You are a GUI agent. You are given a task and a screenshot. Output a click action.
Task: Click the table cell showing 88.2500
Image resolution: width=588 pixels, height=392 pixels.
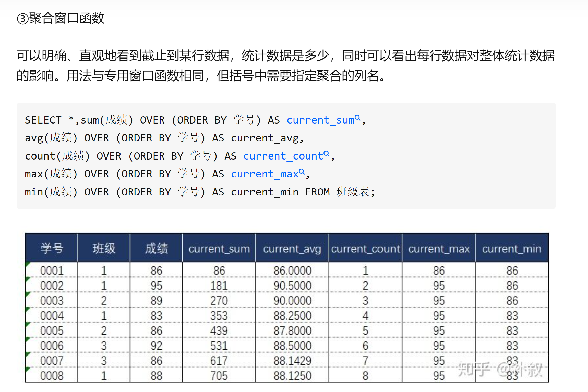click(x=292, y=316)
